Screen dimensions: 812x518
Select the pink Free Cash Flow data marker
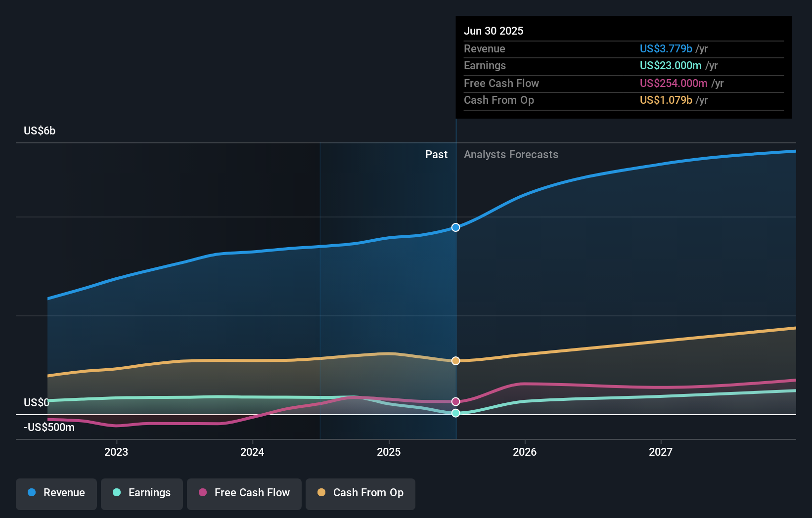[x=456, y=401]
